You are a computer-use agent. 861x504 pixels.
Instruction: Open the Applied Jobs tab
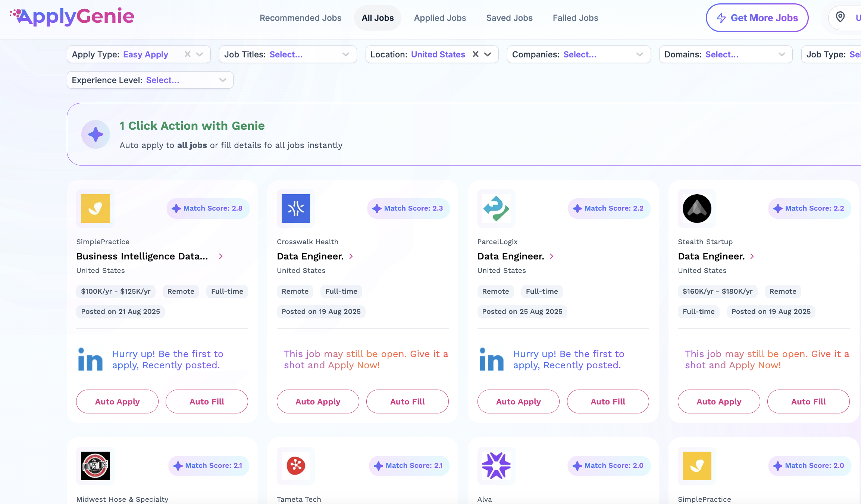click(440, 18)
